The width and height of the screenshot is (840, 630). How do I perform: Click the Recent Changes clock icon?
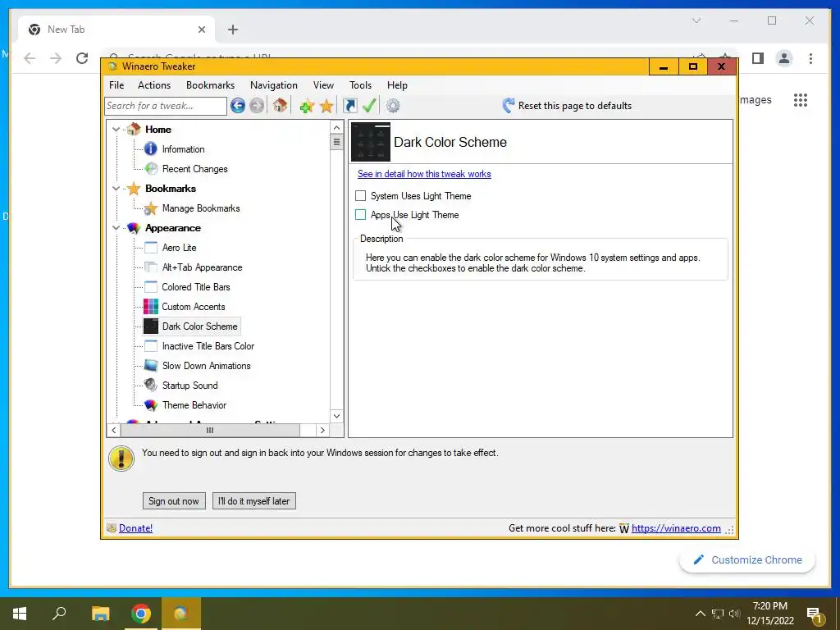151,169
